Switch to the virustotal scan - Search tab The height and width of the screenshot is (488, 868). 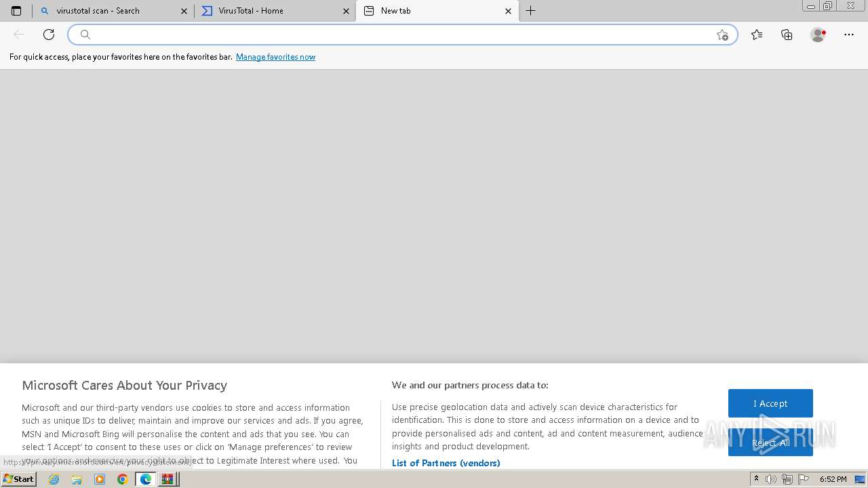coord(114,11)
